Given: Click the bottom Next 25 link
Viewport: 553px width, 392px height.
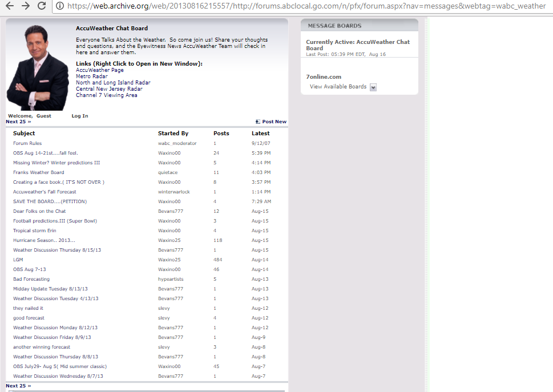Looking at the screenshot, I should coord(18,386).
